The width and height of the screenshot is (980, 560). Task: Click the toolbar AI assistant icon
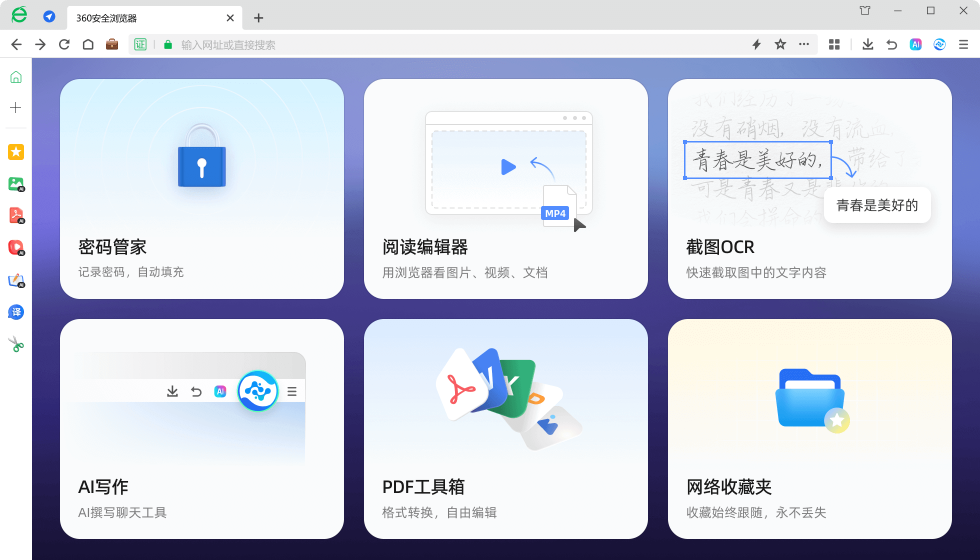point(915,44)
